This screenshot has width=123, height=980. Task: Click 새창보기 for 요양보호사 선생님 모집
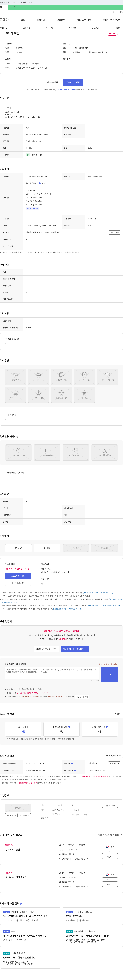[x=110, y=884]
